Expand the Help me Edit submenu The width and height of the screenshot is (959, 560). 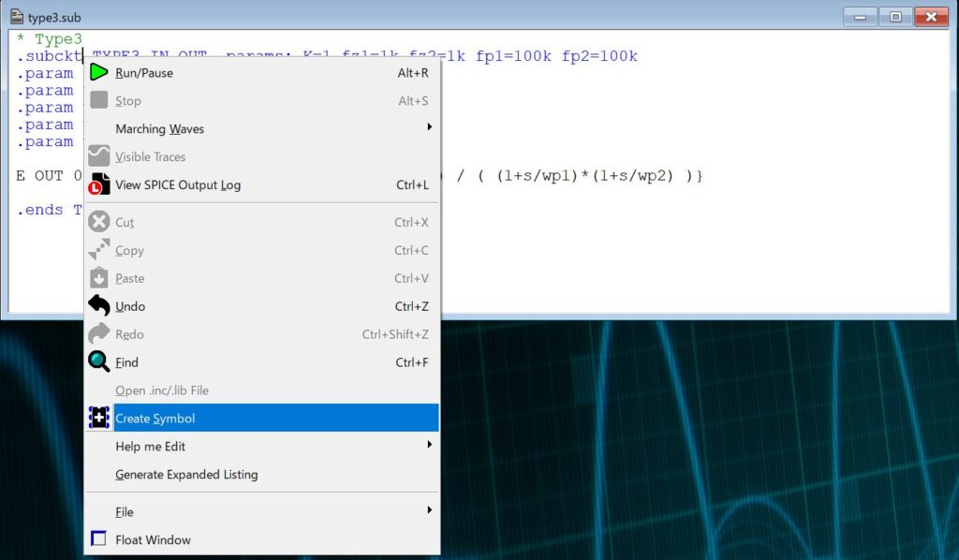(430, 446)
